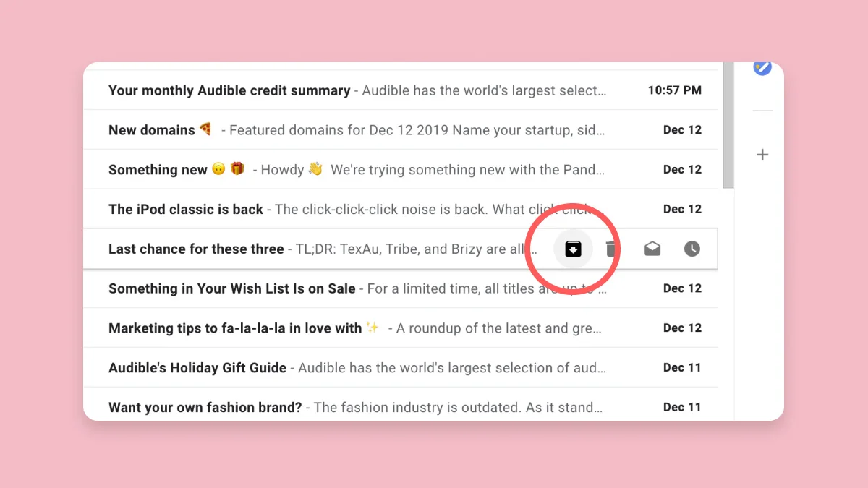Click the Dec 12 date on the iPod classic row

point(682,210)
